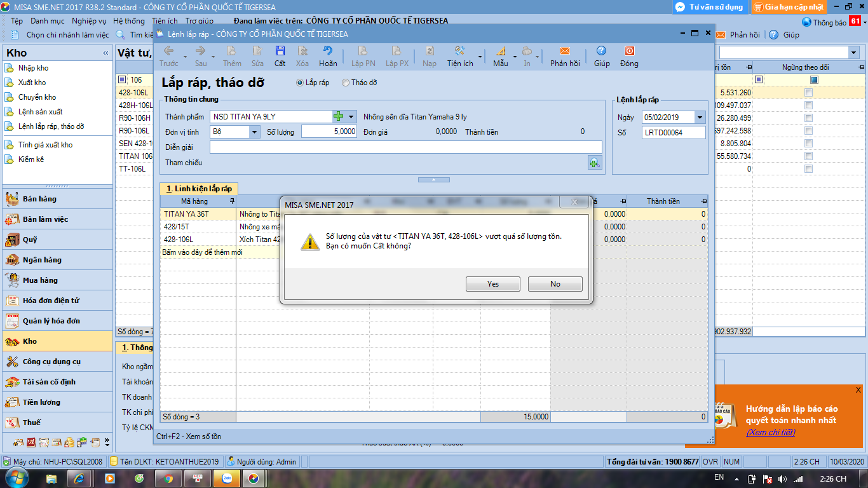Click the Tham chiếu add reference icon

594,163
